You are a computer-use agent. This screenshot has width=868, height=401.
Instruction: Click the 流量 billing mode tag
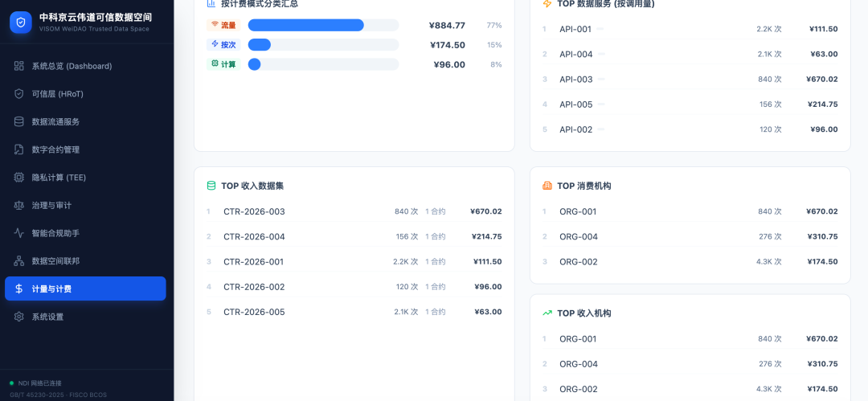223,26
